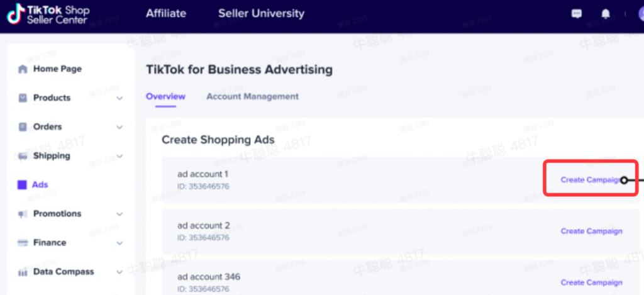Open Seller University in top bar
Image resolution: width=644 pixels, height=295 pixels.
tap(261, 14)
